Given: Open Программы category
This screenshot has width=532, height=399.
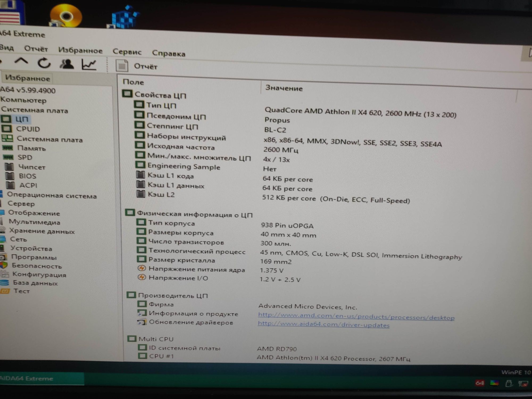Looking at the screenshot, I should [x=34, y=257].
